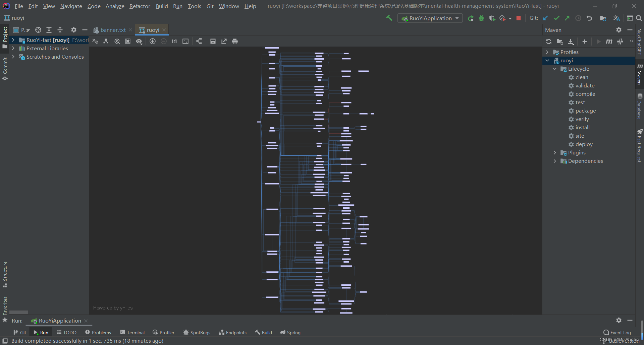644x345 pixels.
Task: Fit diagram content to window icon
Action: pyautogui.click(x=185, y=41)
